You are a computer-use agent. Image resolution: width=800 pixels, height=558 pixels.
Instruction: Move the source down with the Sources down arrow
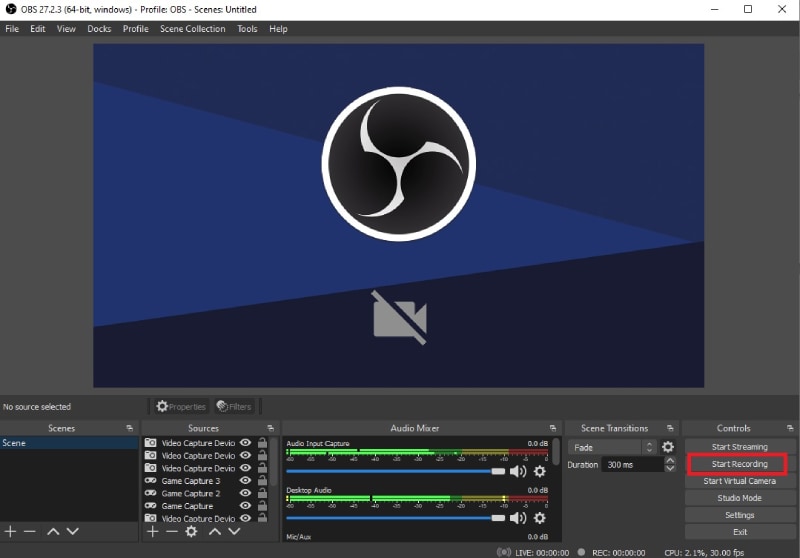234,531
